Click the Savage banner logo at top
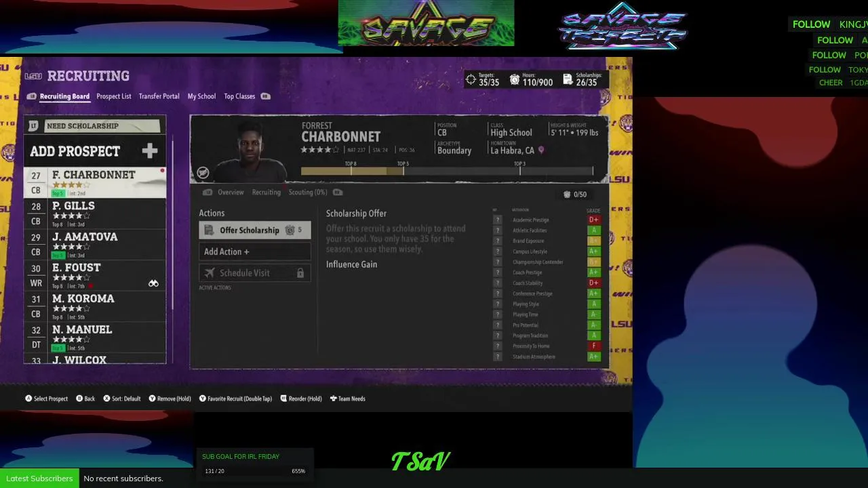 [426, 23]
